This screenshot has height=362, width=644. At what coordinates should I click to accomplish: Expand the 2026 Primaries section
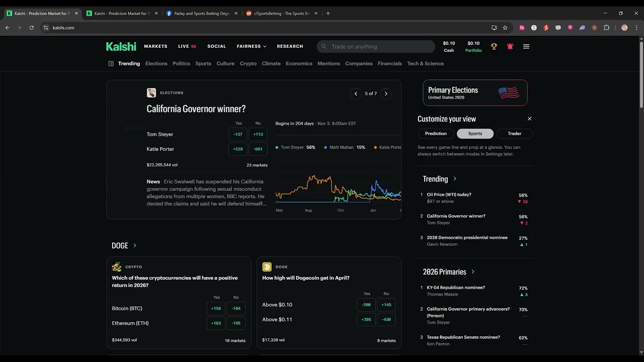click(x=472, y=272)
